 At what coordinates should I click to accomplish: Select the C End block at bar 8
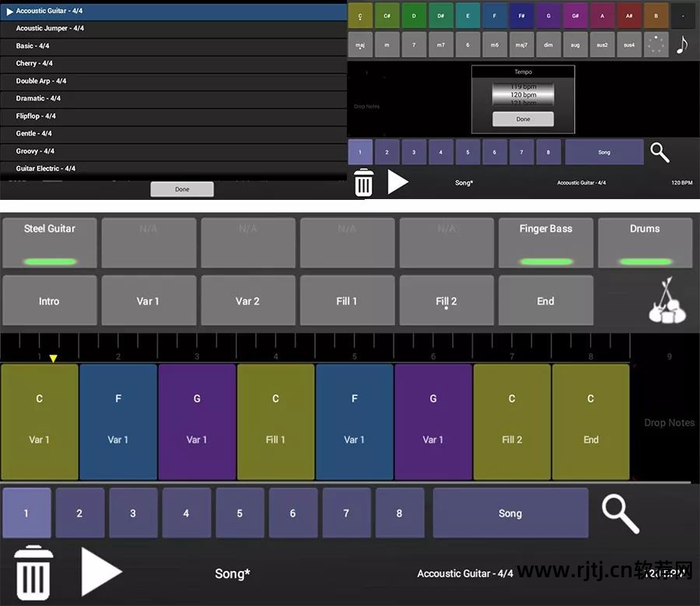point(590,422)
